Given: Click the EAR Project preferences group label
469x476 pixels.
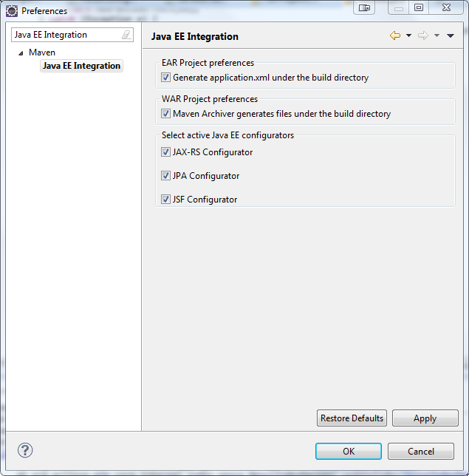Looking at the screenshot, I should 208,63.
